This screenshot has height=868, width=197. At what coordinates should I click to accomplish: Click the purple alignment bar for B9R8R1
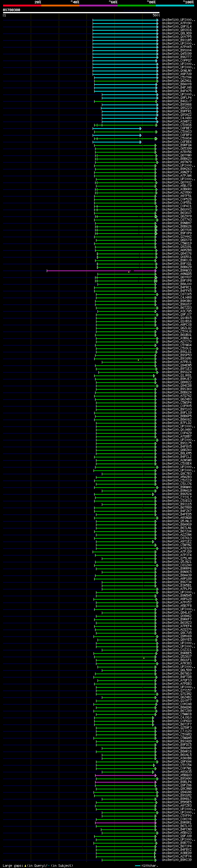[126, 822]
